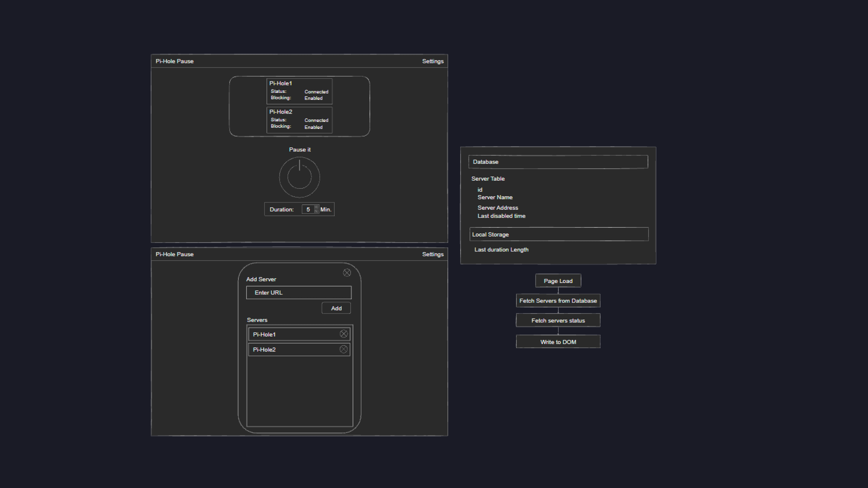
Task: Click the power/pause button icon
Action: click(299, 176)
